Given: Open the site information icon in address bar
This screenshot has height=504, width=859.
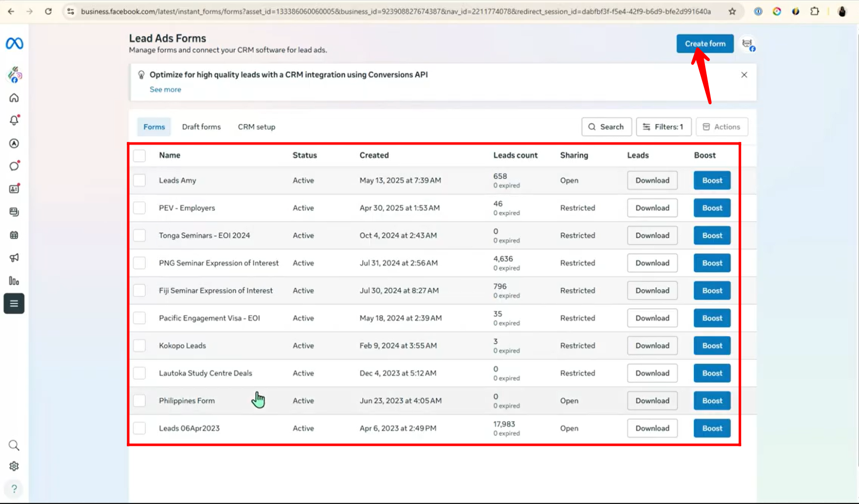Looking at the screenshot, I should (71, 11).
